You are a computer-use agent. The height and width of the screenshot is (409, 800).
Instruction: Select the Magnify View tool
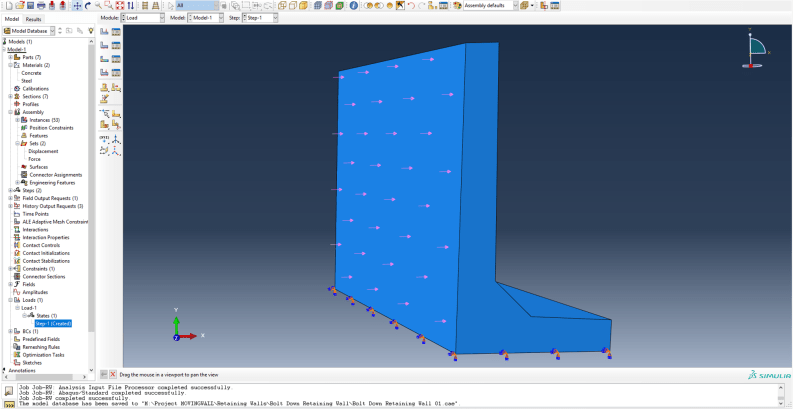pyautogui.click(x=98, y=6)
